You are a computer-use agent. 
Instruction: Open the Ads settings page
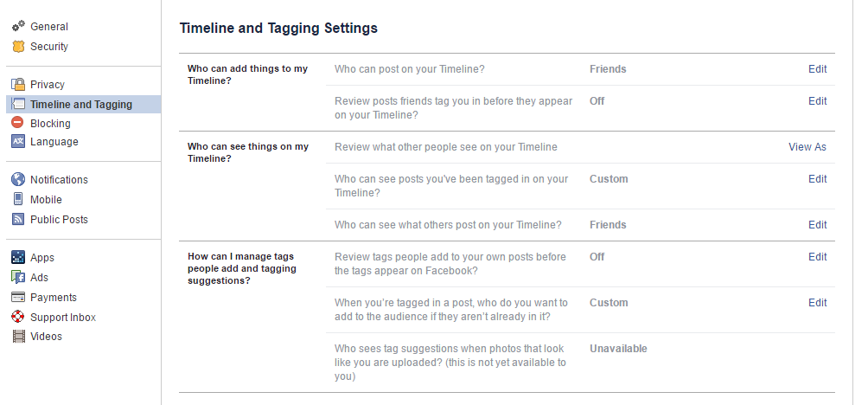point(39,278)
